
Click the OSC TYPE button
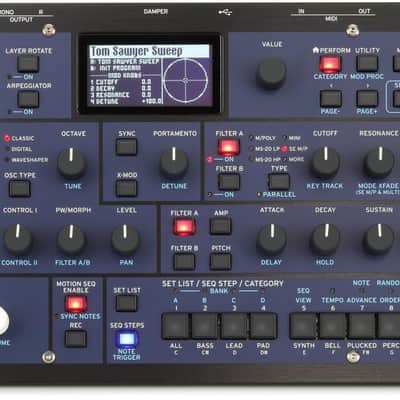[20, 189]
